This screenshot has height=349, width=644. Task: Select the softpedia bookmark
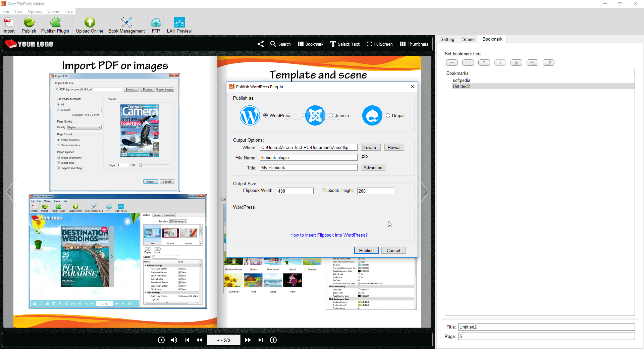pos(461,80)
